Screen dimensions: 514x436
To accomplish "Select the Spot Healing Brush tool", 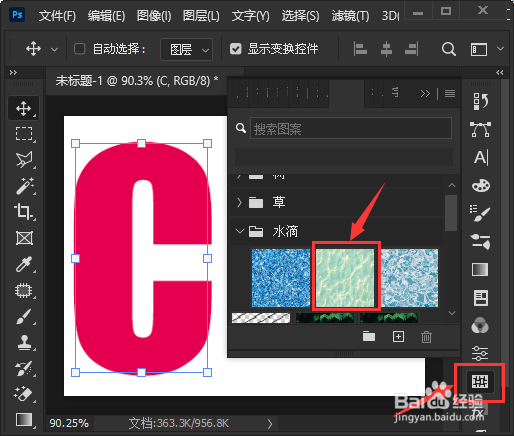I will coord(23,291).
